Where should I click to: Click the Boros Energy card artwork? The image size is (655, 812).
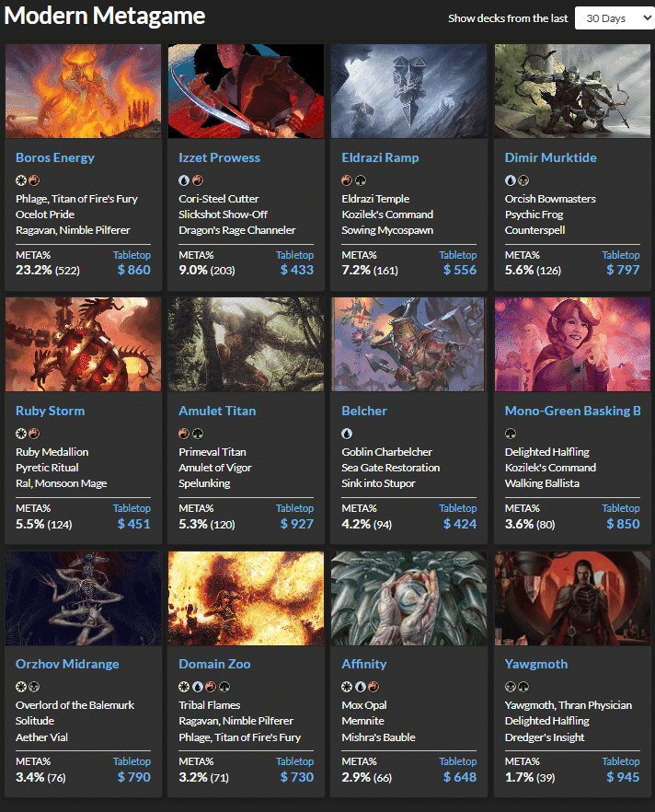click(84, 91)
